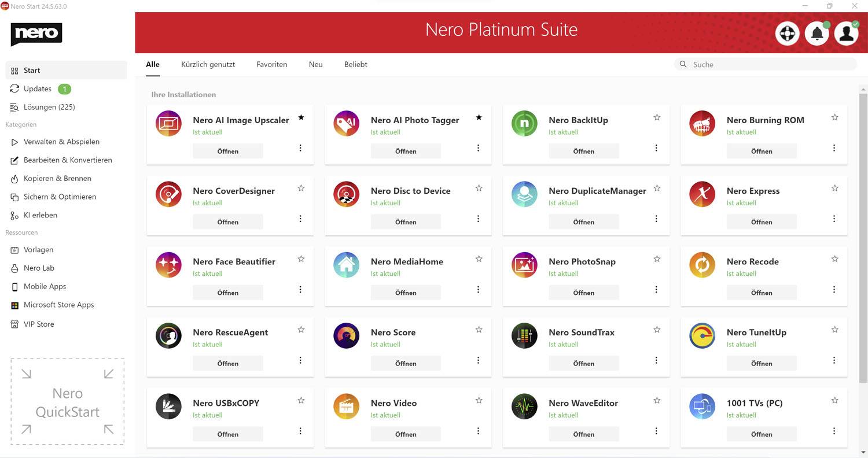Mark Nero Express as favorite

(834, 188)
